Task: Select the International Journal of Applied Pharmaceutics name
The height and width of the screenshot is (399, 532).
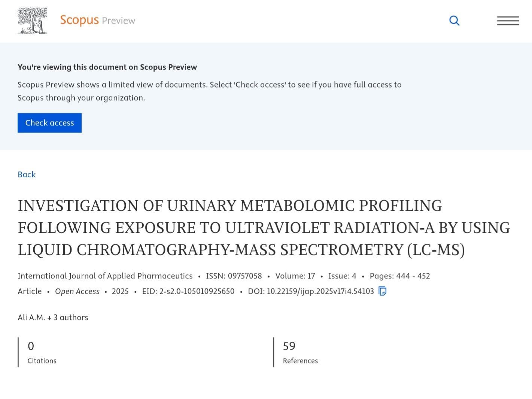Action: pyautogui.click(x=105, y=276)
